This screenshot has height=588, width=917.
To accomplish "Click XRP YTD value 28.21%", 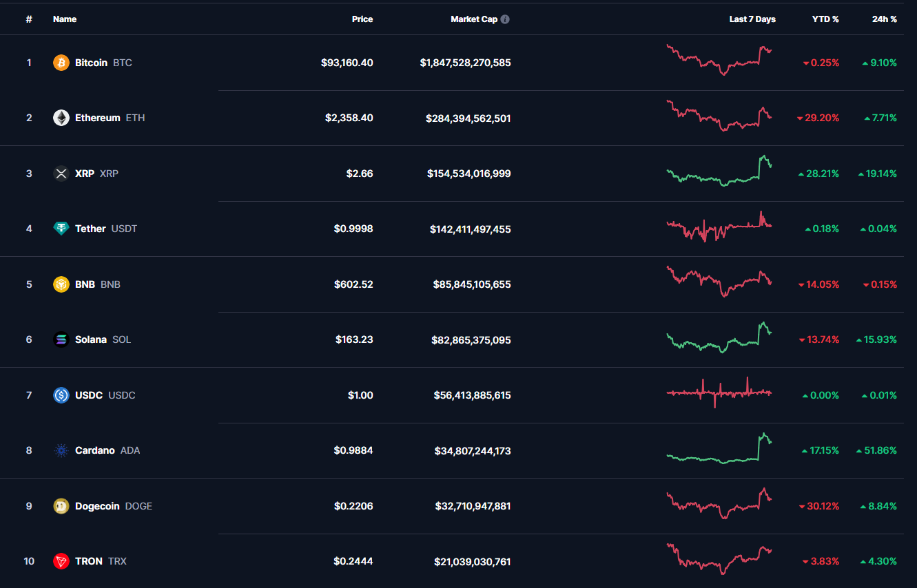I will point(818,174).
